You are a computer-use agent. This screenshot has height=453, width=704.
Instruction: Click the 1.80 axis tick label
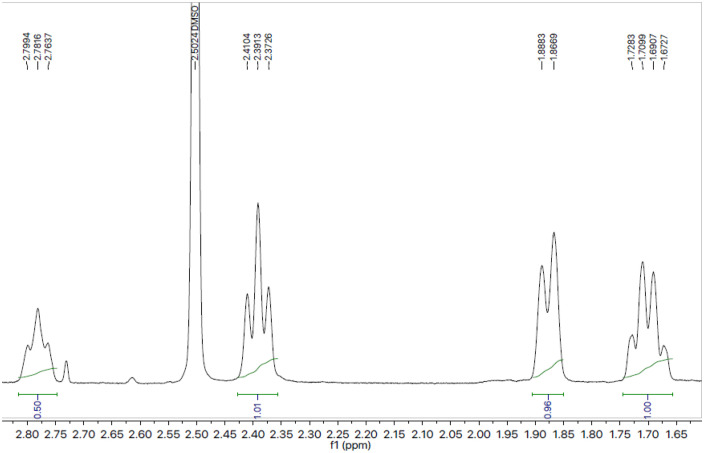click(592, 435)
